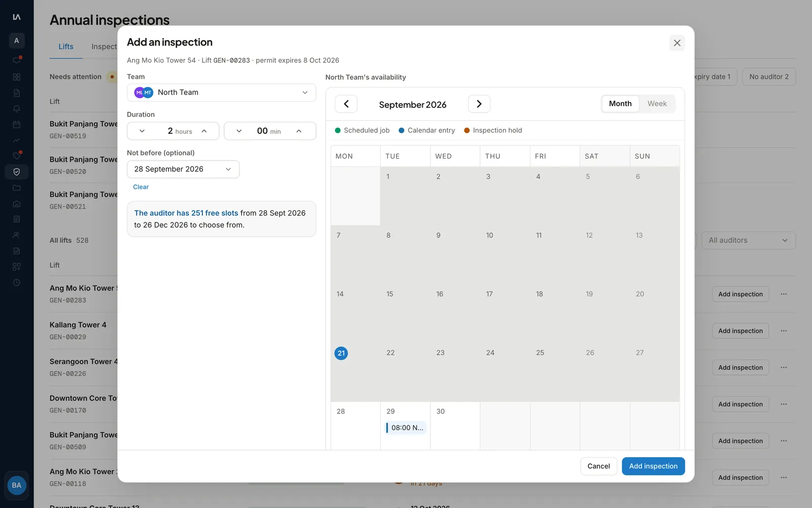Close the Add an inspection dialog
The image size is (812, 508).
click(677, 43)
